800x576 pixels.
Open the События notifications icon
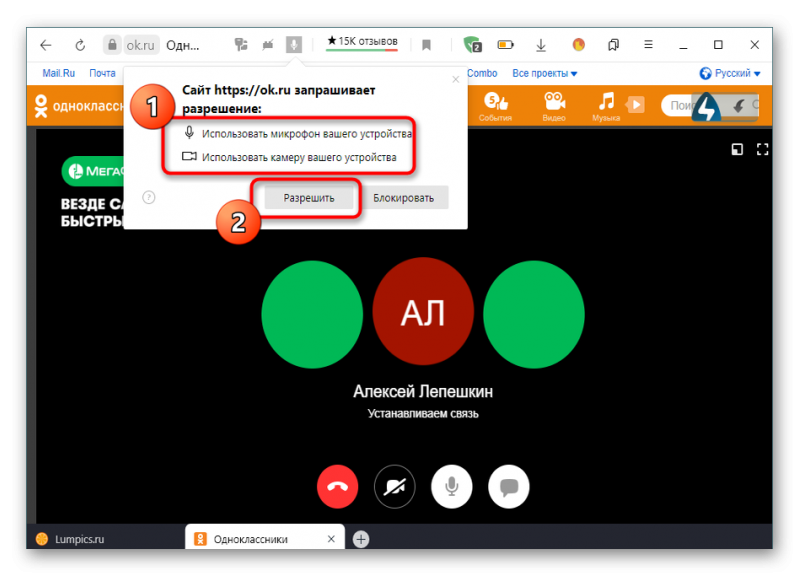495,106
